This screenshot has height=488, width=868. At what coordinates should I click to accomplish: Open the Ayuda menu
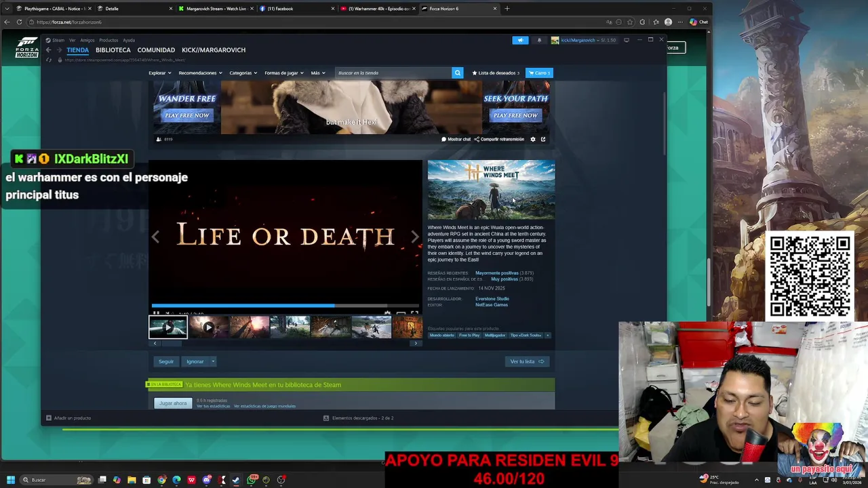point(129,40)
